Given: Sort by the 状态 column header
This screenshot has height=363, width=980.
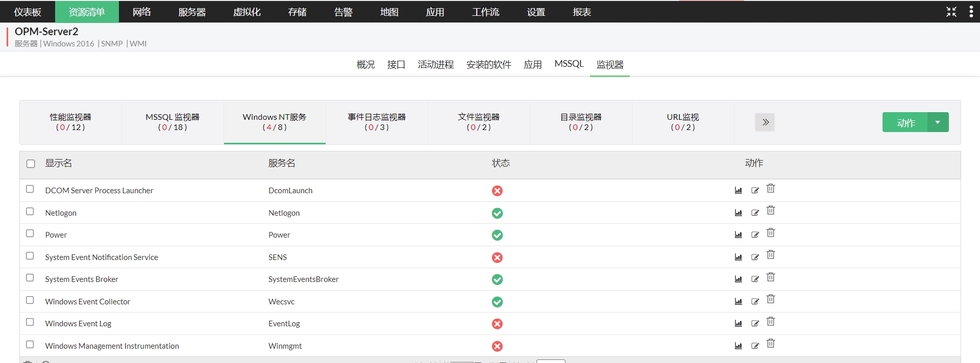Looking at the screenshot, I should [501, 163].
